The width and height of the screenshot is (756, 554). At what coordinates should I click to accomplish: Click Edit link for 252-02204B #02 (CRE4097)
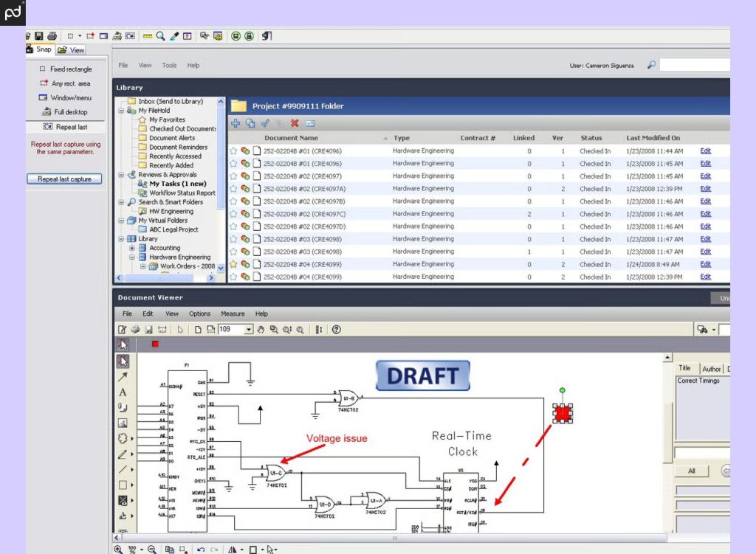point(705,176)
